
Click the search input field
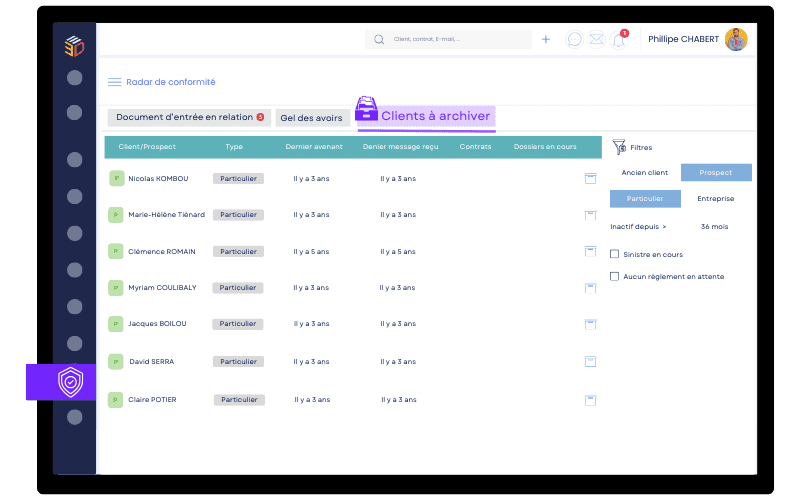(448, 39)
